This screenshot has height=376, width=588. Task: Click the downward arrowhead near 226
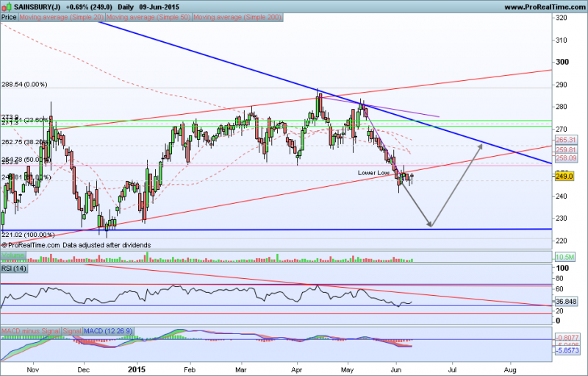431,224
